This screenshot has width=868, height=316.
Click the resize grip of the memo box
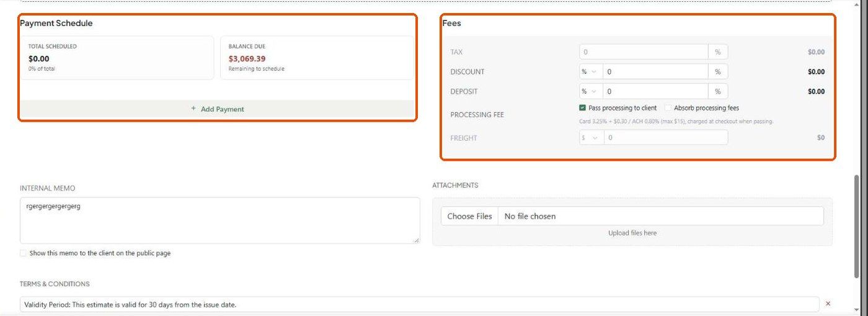(416, 240)
